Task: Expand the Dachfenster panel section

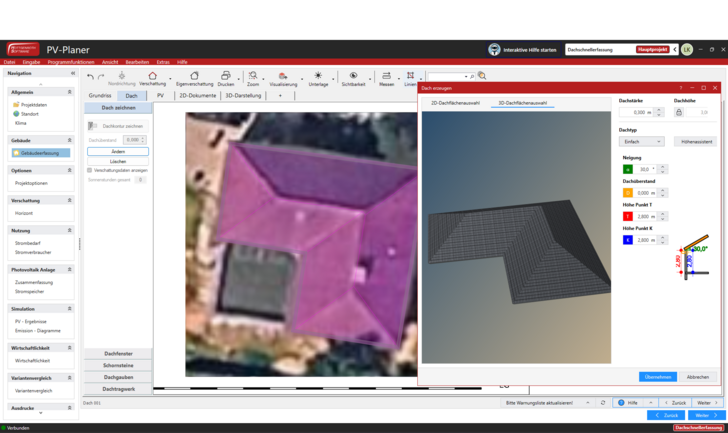Action: coord(118,354)
